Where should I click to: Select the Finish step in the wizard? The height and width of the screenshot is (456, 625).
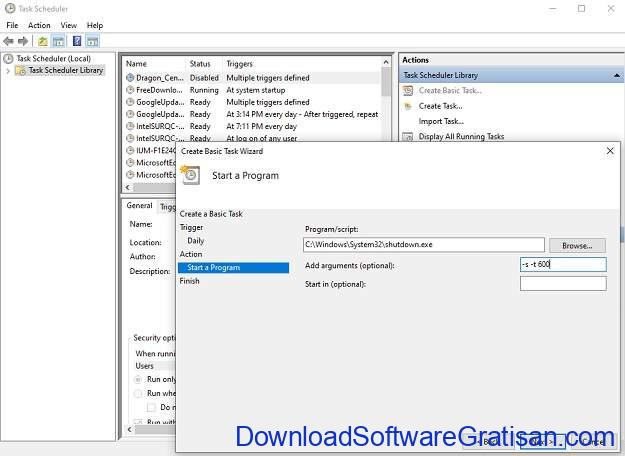click(189, 281)
